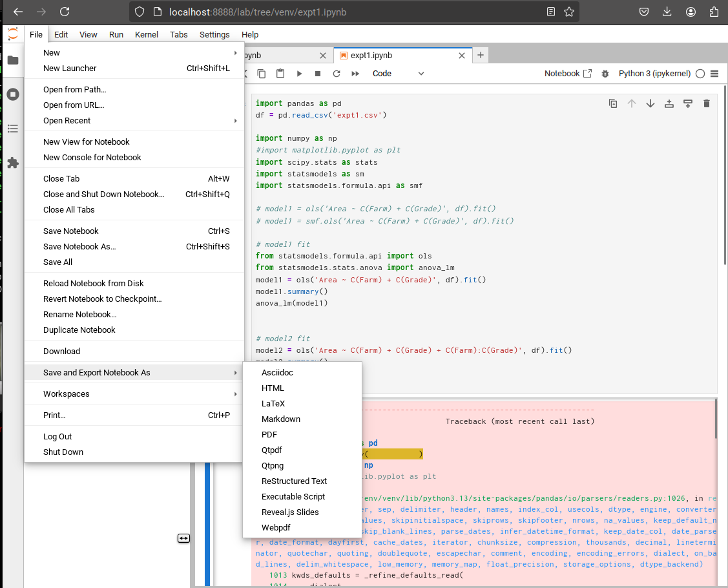Insert a cell below icon

688,103
